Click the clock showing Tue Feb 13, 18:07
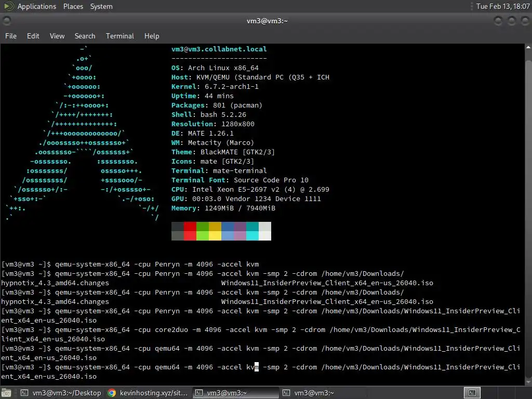Image resolution: width=532 pixels, height=399 pixels. pyautogui.click(x=503, y=6)
